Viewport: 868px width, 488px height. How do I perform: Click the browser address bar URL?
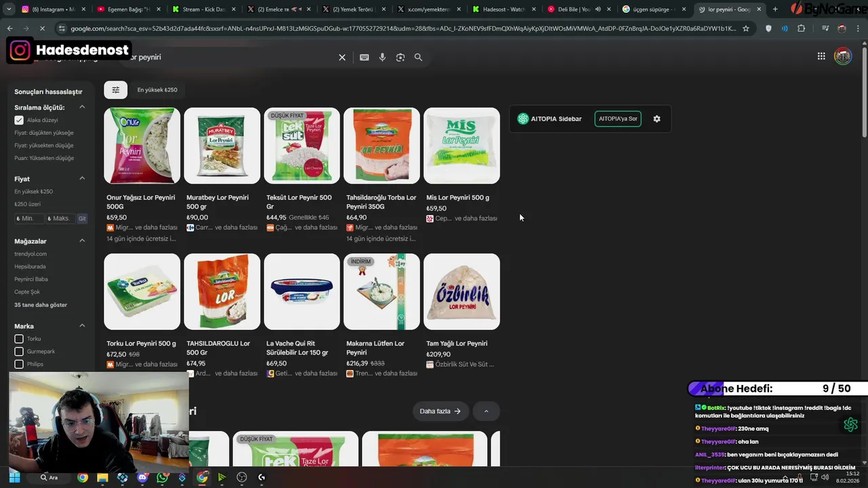point(403,28)
